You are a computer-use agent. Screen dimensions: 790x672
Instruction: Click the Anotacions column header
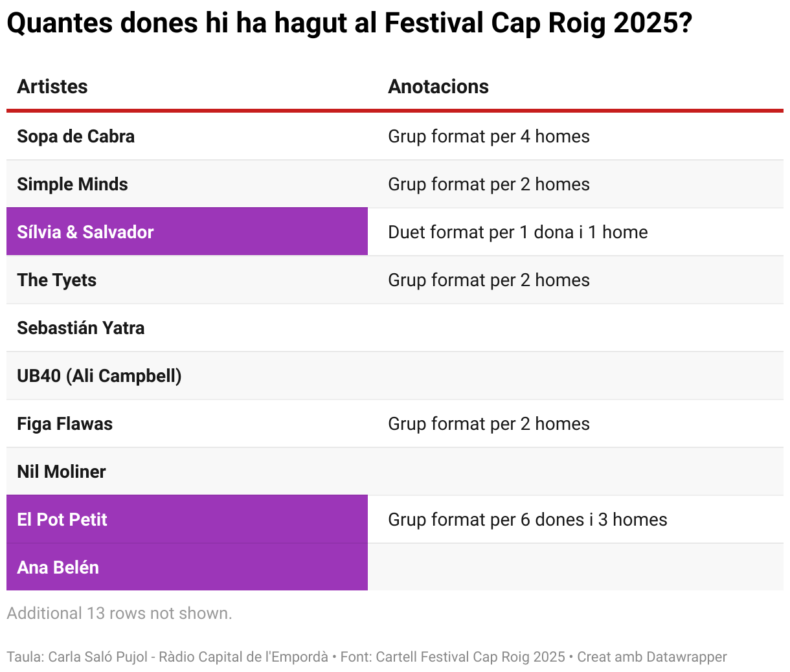(438, 87)
